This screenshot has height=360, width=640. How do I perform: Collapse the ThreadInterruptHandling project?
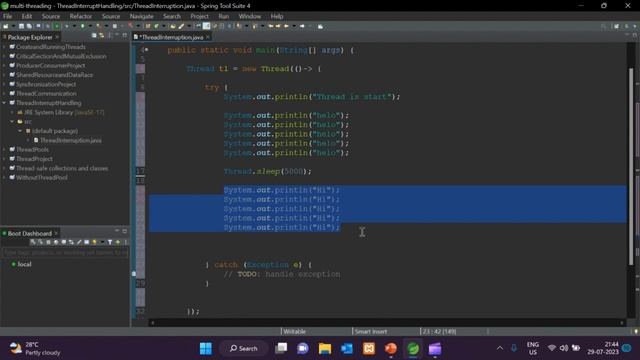tap(4, 103)
